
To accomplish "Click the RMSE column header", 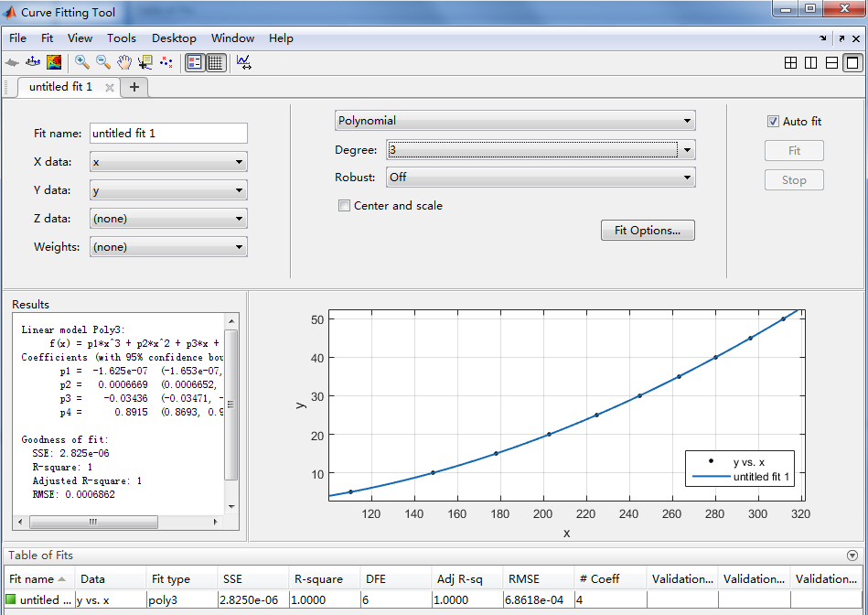I will 539,579.
